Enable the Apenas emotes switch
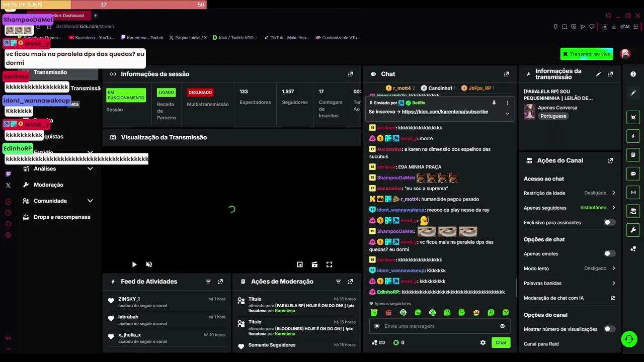The image size is (644, 362). click(609, 254)
